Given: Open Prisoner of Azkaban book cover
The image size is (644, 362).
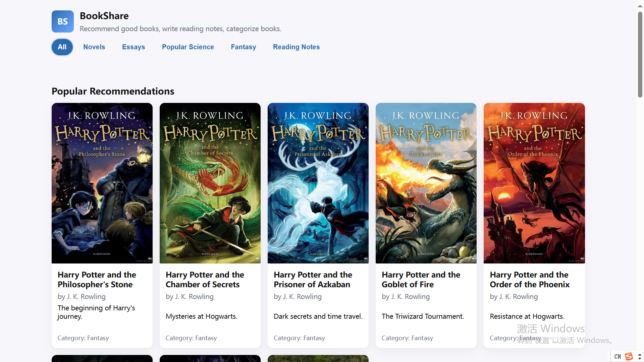Looking at the screenshot, I should (x=318, y=183).
